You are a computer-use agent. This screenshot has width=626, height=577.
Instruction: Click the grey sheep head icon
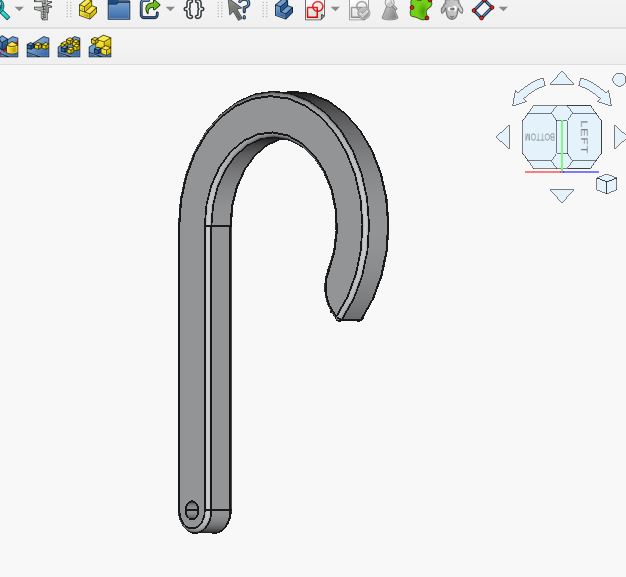[x=452, y=9]
